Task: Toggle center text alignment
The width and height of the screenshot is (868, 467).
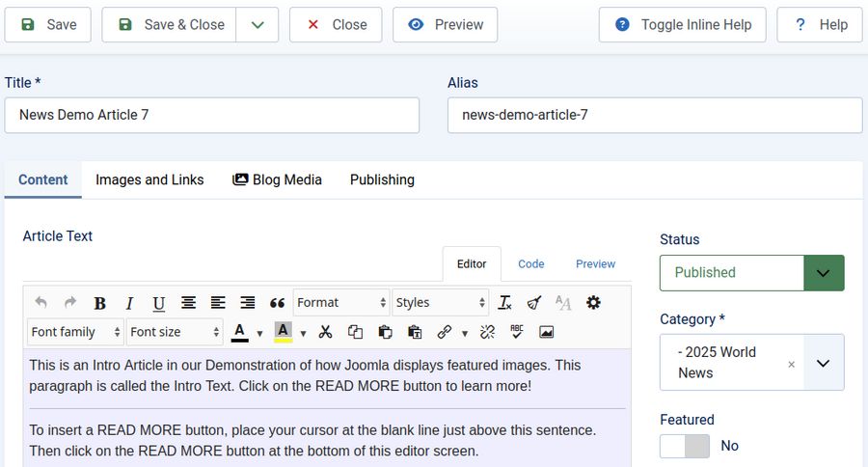Action: (x=188, y=303)
